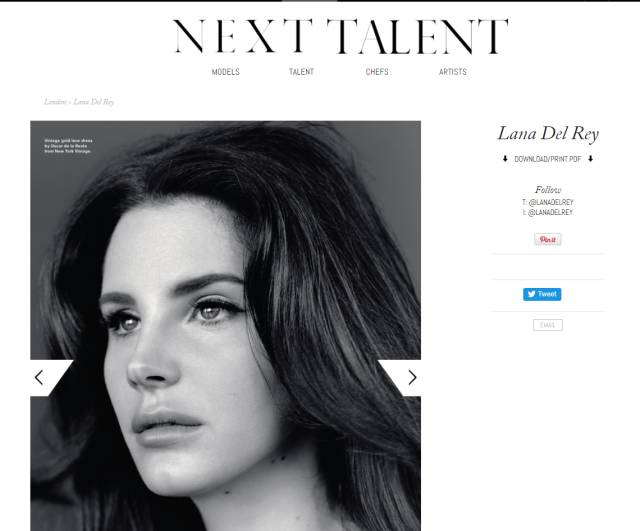
Task: Click the right download arrow icon
Action: click(x=590, y=159)
